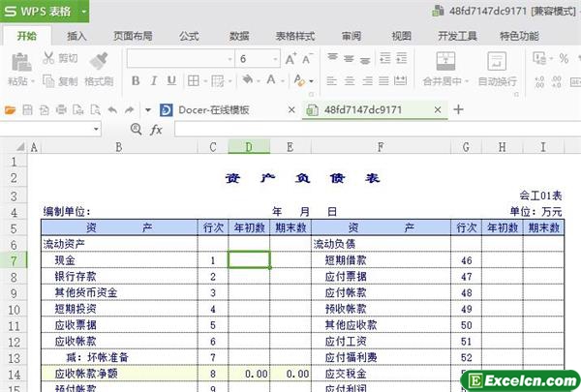Switch to Docer-在线模板 document tab
Viewport: 581px width, 392px height.
tap(213, 110)
